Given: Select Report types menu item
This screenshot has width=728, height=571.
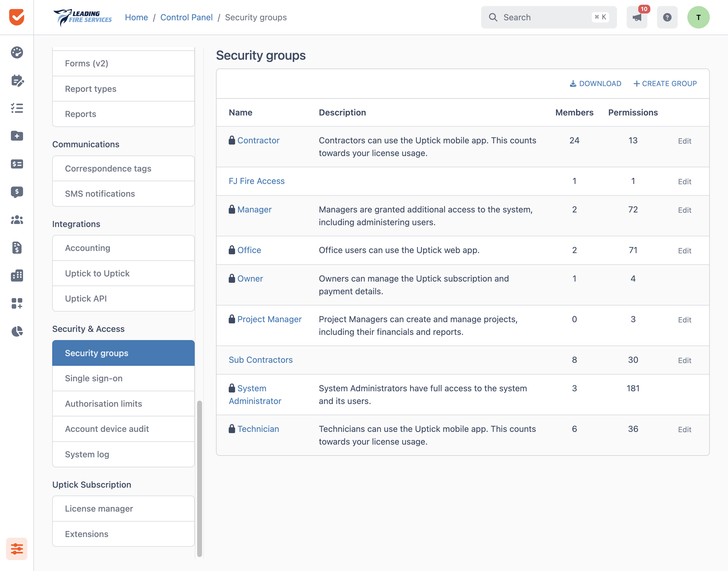Looking at the screenshot, I should 123,89.
